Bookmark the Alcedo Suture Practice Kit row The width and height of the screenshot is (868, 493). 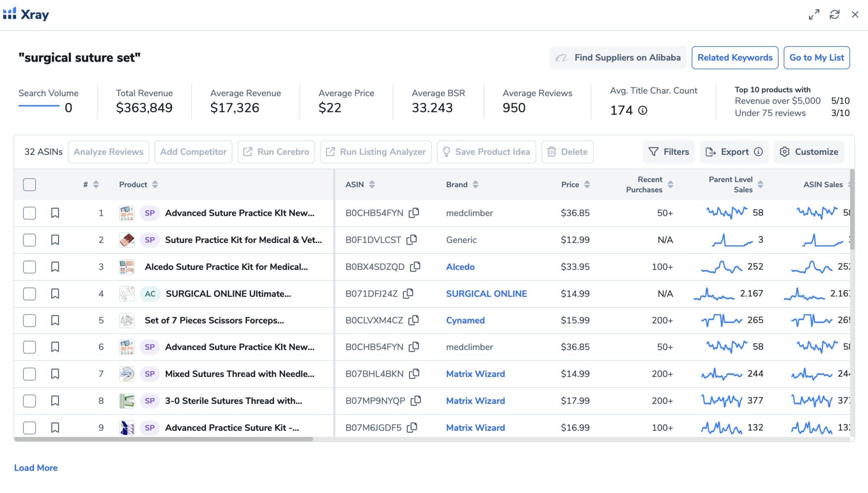pos(55,267)
